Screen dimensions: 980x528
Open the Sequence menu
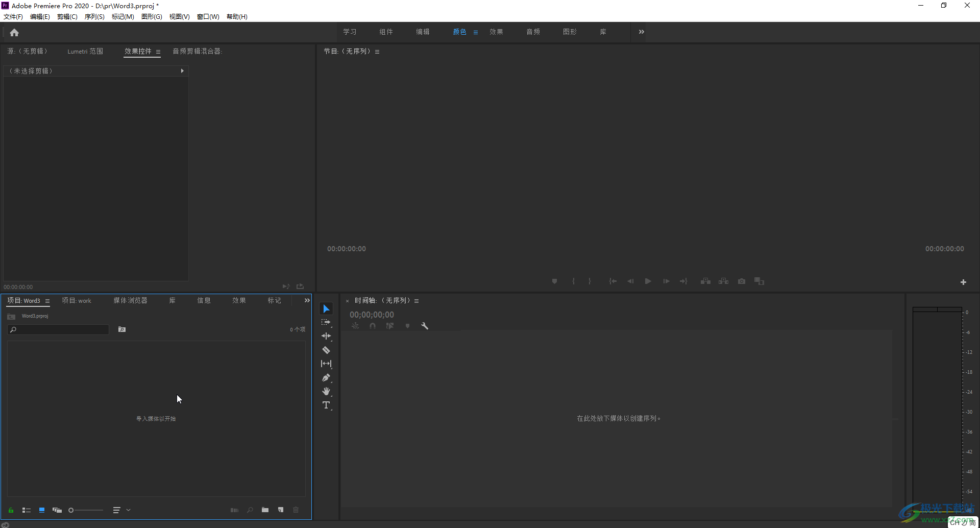(x=94, y=17)
